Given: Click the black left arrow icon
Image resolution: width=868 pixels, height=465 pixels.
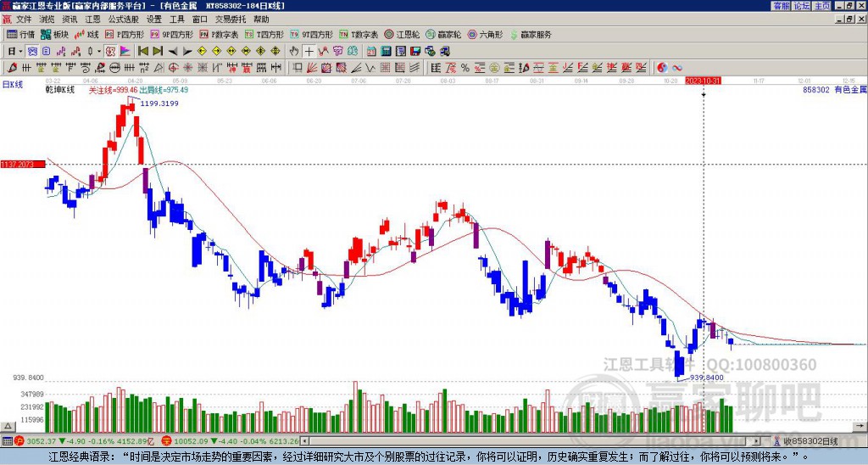Looking at the screenshot, I should pos(173,52).
